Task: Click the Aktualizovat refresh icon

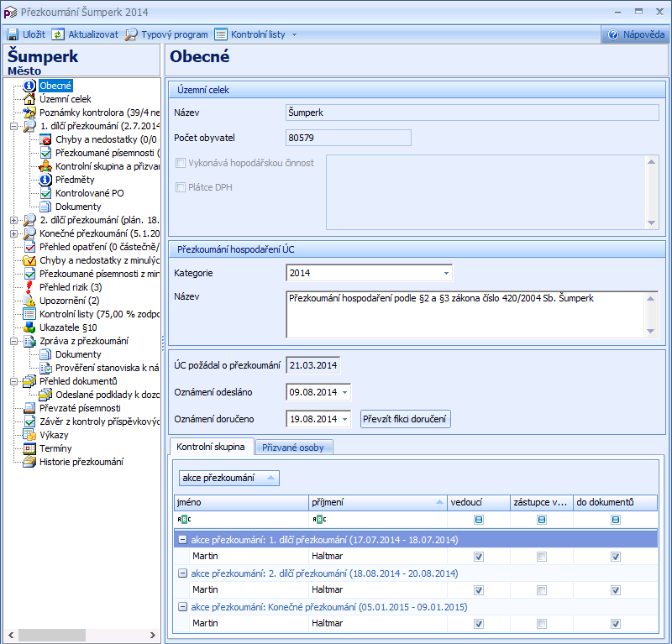Action: point(58,34)
